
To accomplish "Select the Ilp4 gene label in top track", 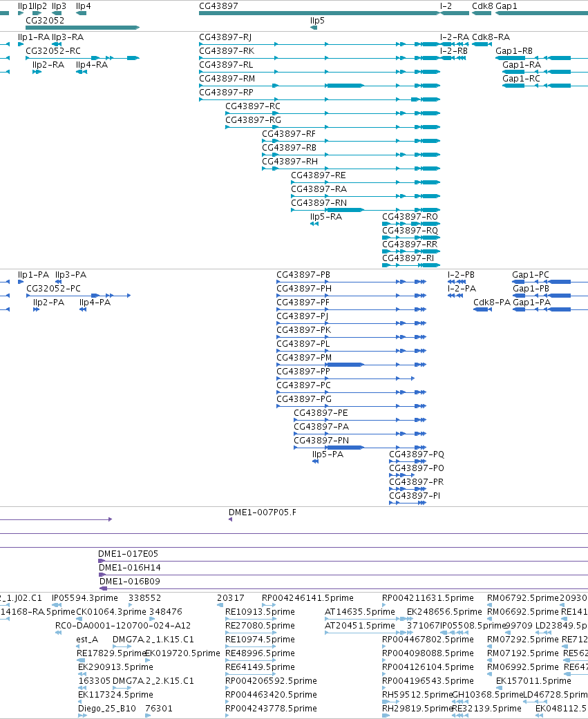I will pos(84,6).
